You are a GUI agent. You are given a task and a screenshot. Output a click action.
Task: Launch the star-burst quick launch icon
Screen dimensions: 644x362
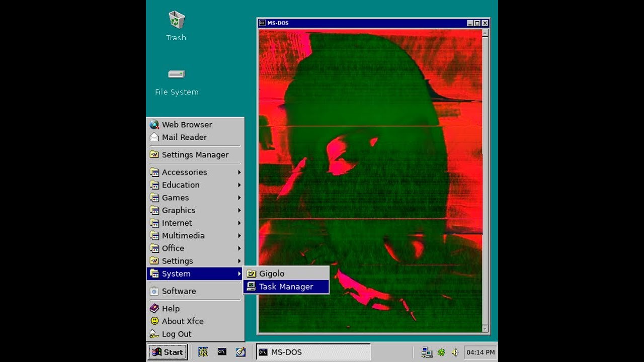pos(203,352)
